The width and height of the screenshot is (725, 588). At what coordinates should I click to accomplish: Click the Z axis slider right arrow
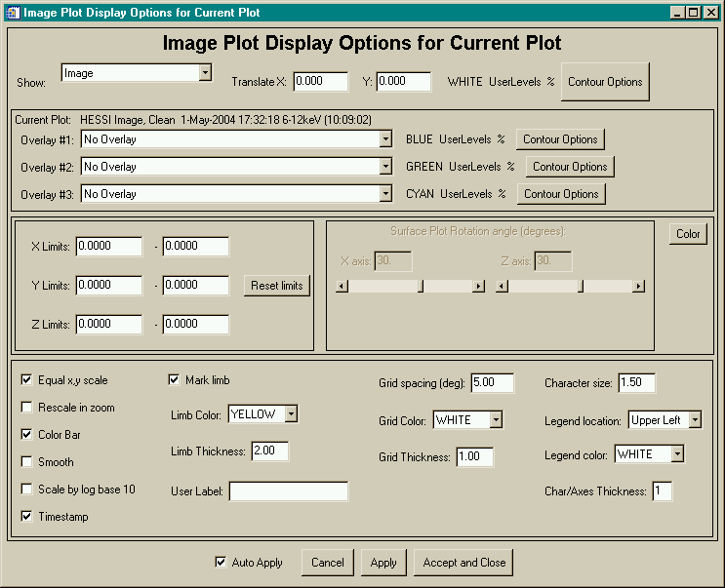tap(638, 286)
